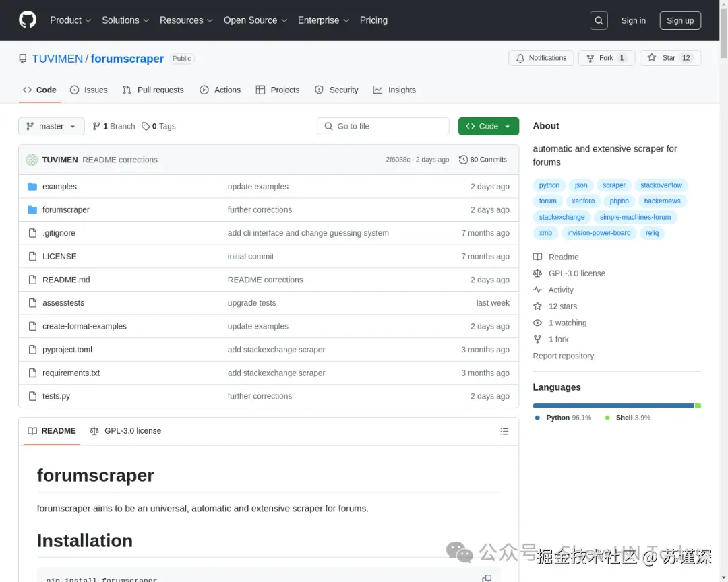Focus the Go to file search field
The width and height of the screenshot is (728, 582).
tap(383, 126)
